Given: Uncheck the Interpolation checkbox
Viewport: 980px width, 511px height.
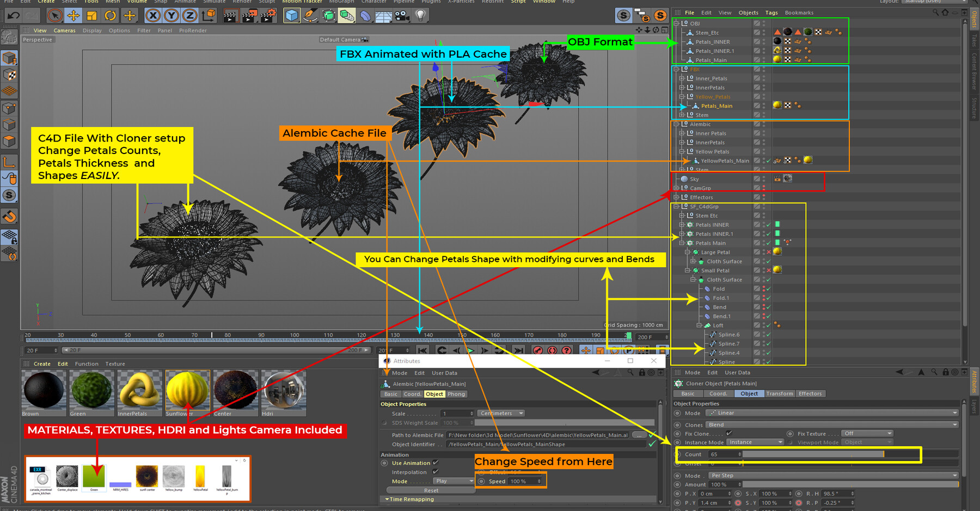Looking at the screenshot, I should 436,472.
